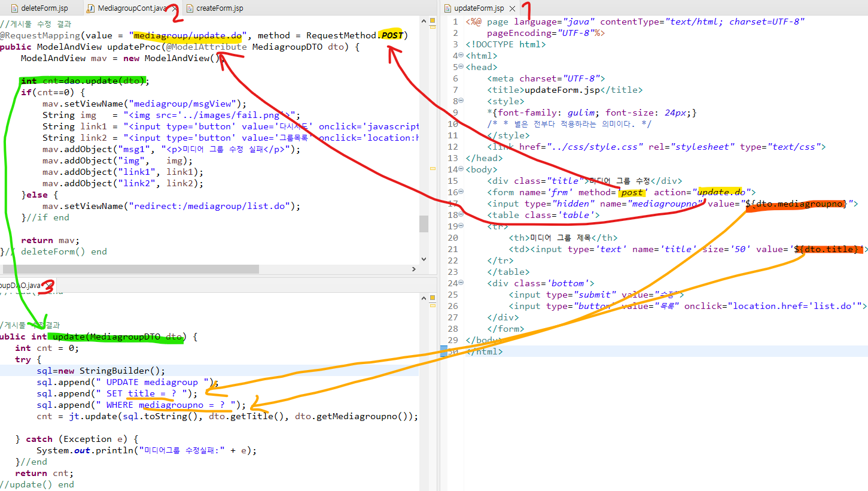Click the deleteForm.jsp file icon on its tab
The image size is (868, 491).
[x=15, y=8]
